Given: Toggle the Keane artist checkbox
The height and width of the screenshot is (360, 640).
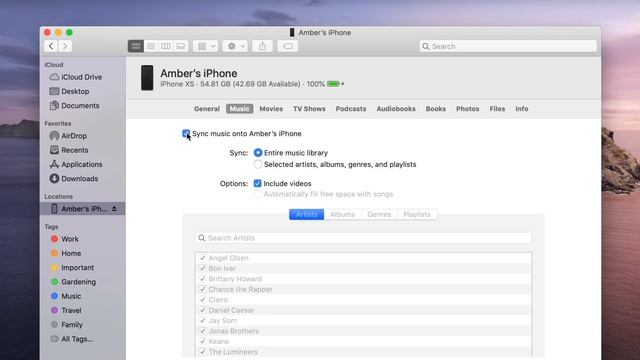Looking at the screenshot, I should (202, 341).
